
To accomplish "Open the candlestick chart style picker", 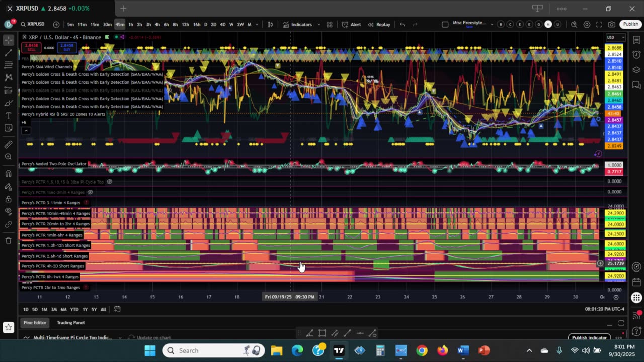I will click(270, 24).
